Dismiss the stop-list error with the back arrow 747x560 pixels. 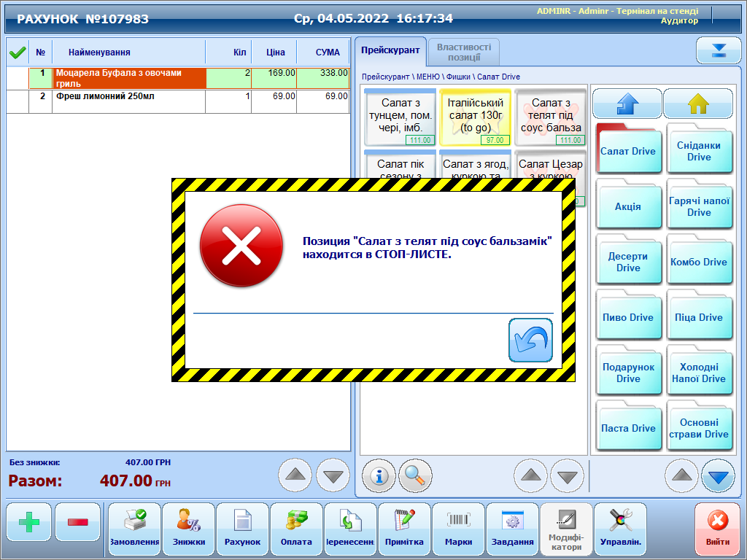coord(530,341)
